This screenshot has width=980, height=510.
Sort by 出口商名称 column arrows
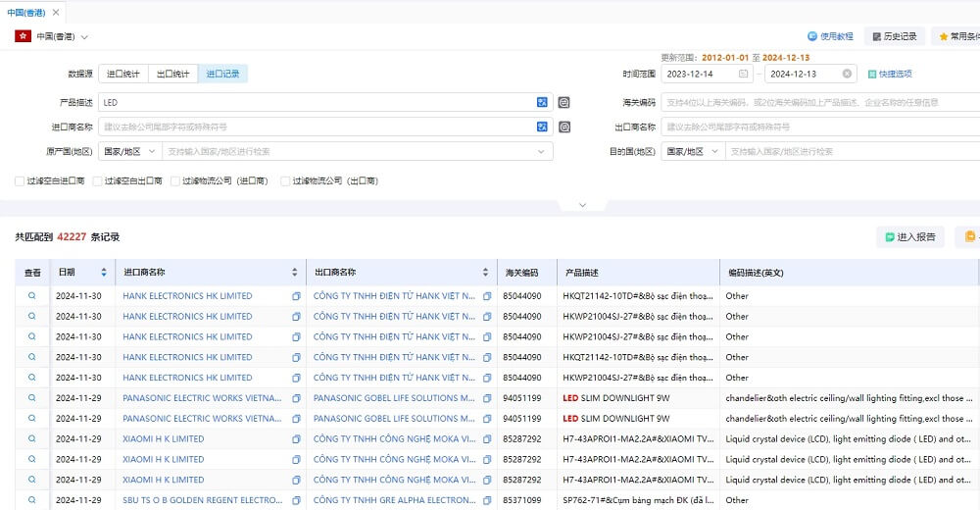[x=485, y=273]
